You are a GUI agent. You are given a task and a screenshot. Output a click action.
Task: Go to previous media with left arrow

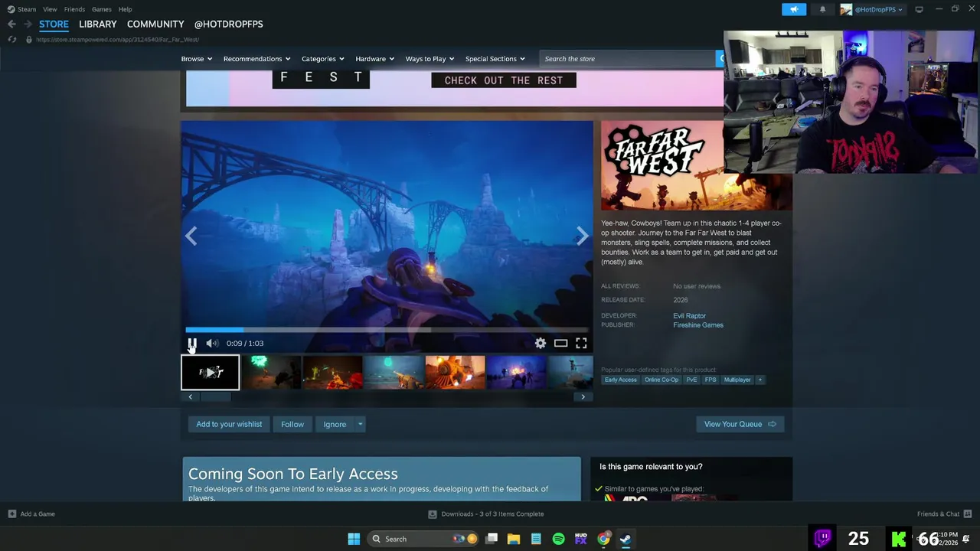click(191, 236)
